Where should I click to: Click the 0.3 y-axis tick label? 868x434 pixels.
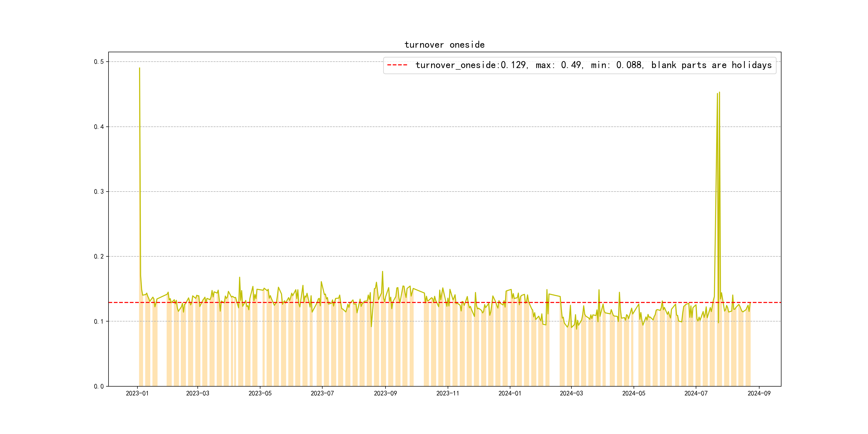pos(99,192)
